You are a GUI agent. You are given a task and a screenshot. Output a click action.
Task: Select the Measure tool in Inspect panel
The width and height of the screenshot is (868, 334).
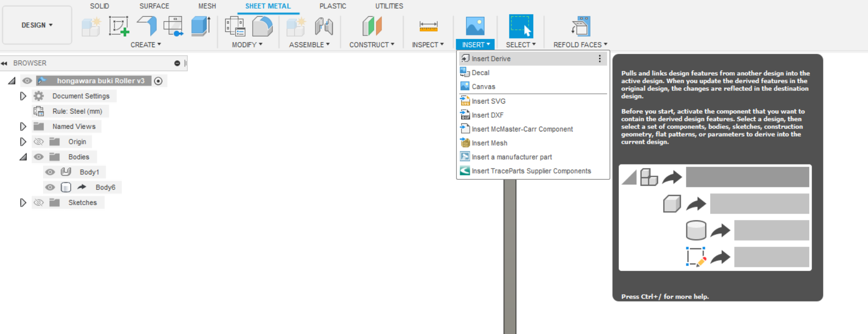coord(428,26)
